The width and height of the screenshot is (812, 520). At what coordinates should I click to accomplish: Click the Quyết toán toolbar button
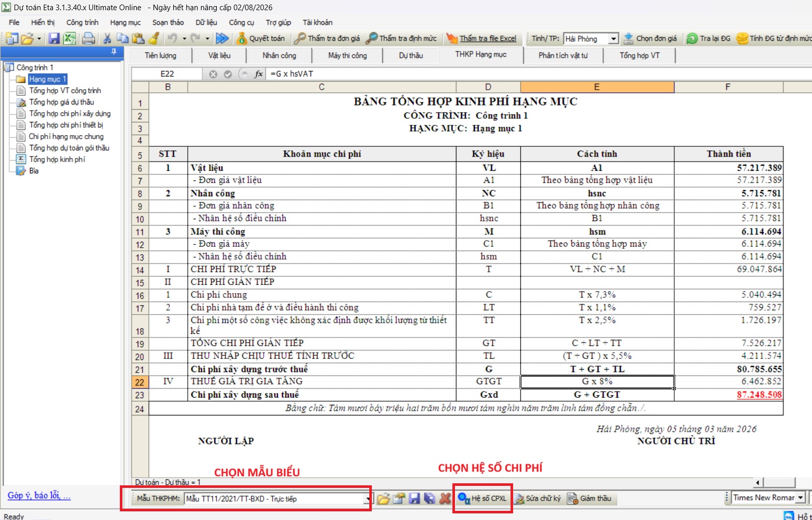tap(261, 38)
